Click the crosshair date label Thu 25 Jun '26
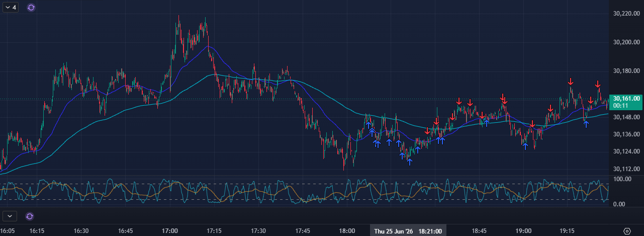The image size is (644, 236). pos(394,230)
